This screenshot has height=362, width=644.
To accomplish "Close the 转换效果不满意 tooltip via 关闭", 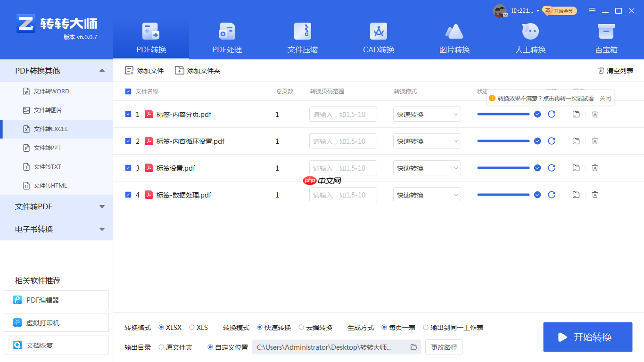I will coord(605,99).
